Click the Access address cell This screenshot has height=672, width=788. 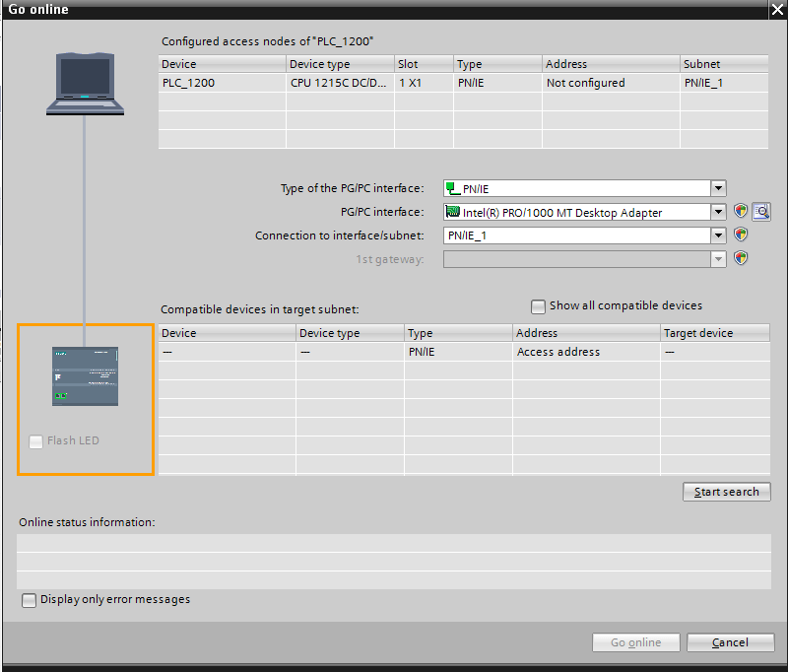pos(586,352)
